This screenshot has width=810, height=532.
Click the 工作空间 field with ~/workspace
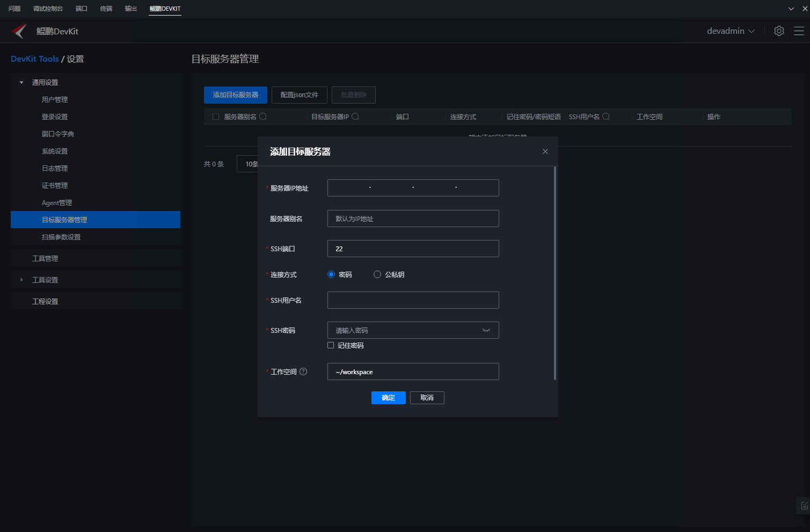pyautogui.click(x=413, y=371)
